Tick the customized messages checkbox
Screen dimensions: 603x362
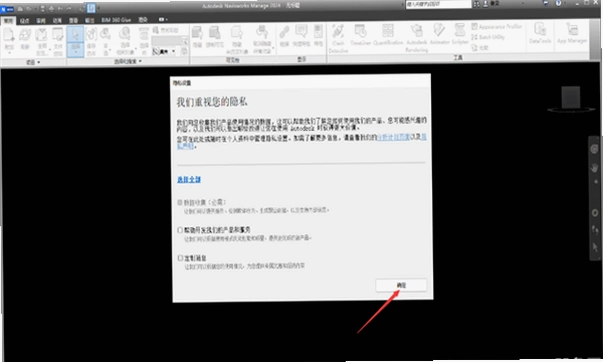(180, 258)
